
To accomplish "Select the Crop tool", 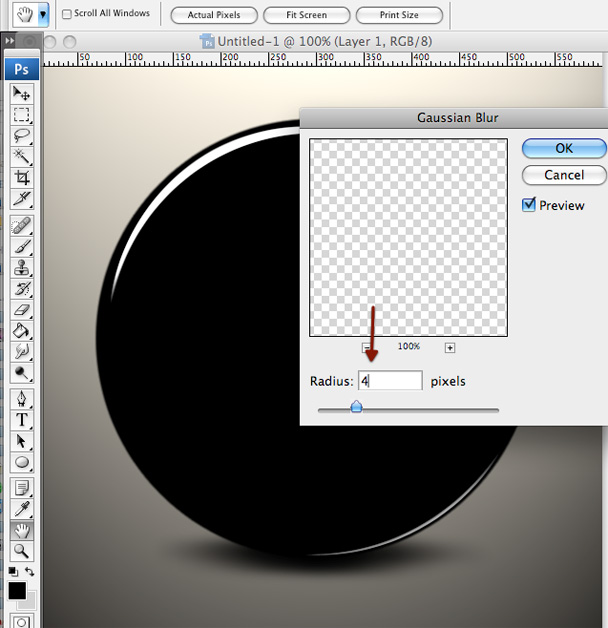I will [21, 177].
